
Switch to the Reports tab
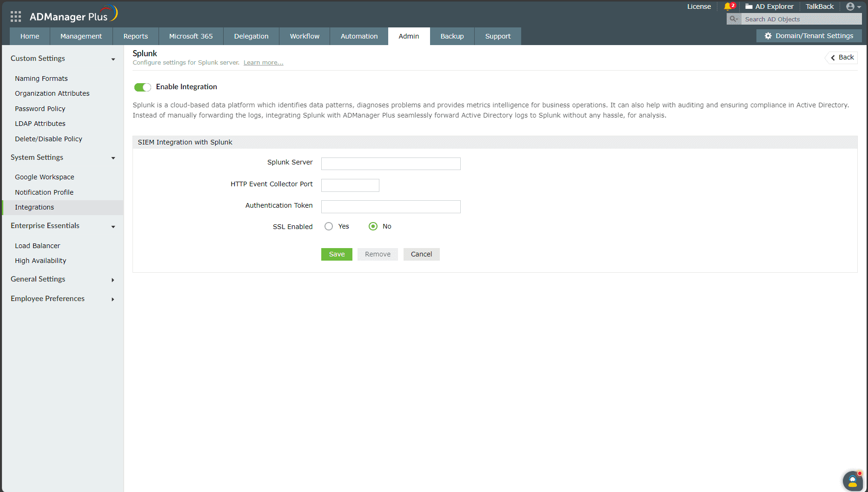[x=136, y=36]
